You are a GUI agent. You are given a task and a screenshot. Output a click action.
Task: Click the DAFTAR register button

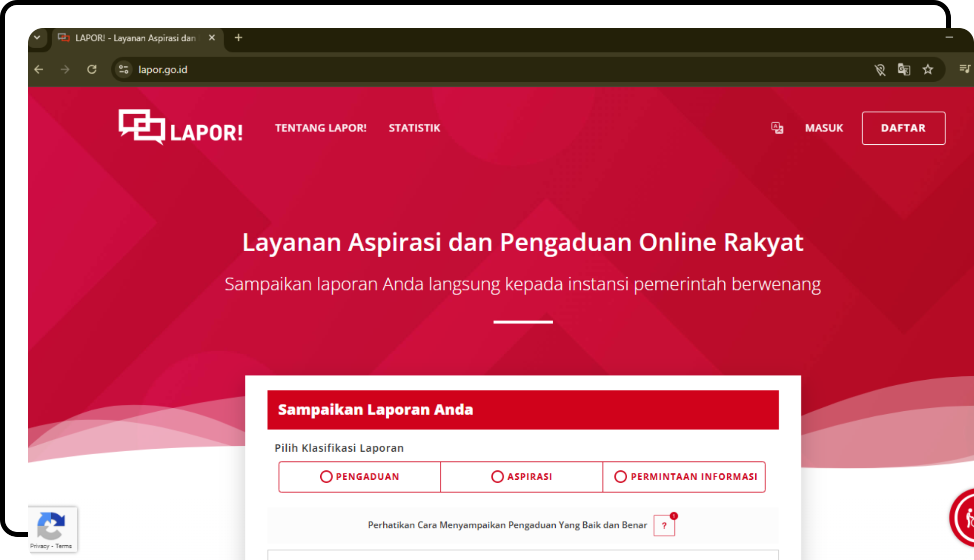coord(903,128)
